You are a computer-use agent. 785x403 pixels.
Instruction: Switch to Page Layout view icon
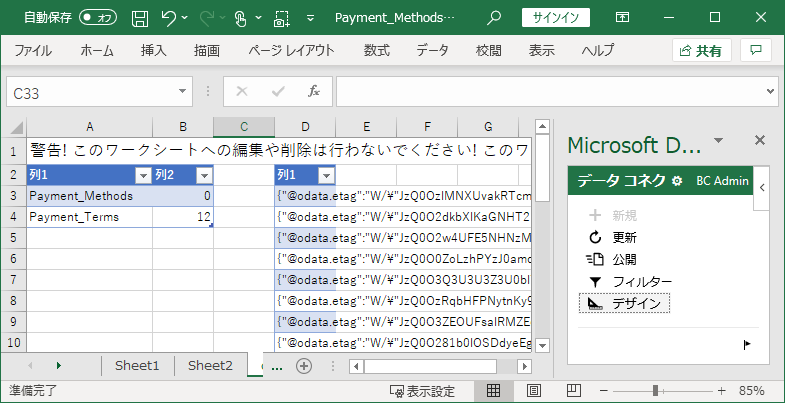pyautogui.click(x=534, y=390)
